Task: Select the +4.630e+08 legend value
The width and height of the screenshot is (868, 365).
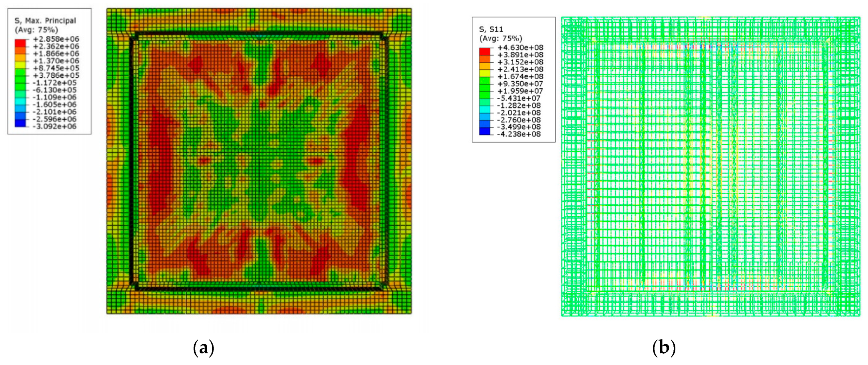Action: pyautogui.click(x=520, y=47)
